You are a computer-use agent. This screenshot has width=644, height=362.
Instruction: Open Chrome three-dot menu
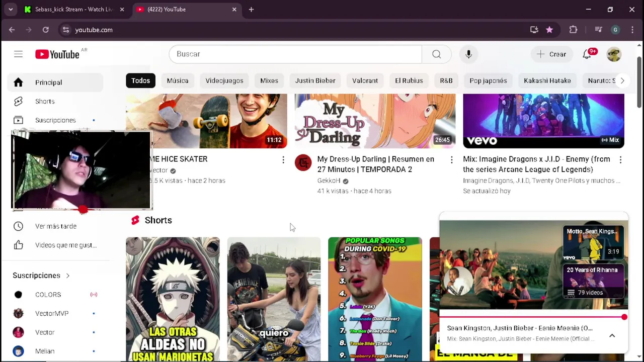632,30
